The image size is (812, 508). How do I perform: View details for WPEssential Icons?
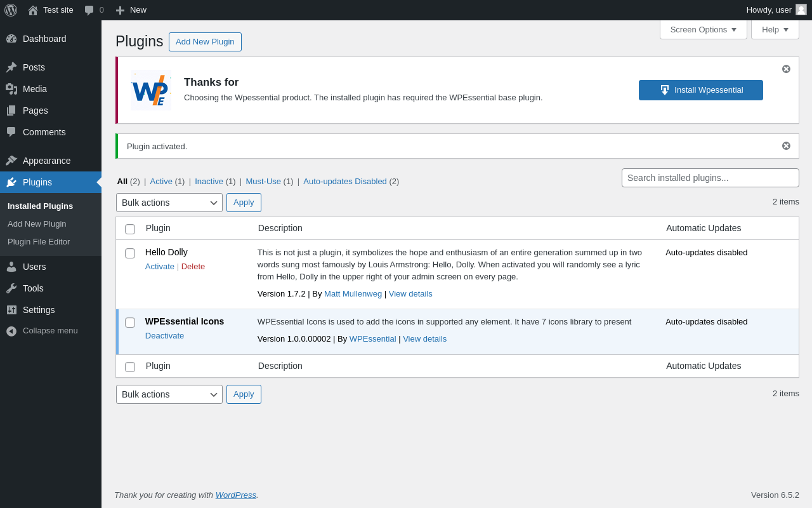coord(425,339)
